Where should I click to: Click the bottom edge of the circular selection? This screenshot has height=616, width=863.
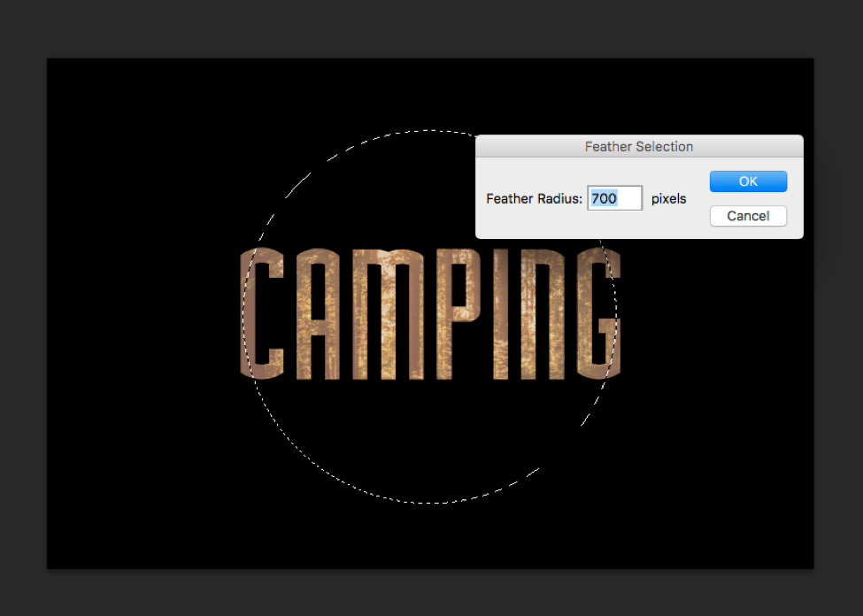[x=430, y=503]
